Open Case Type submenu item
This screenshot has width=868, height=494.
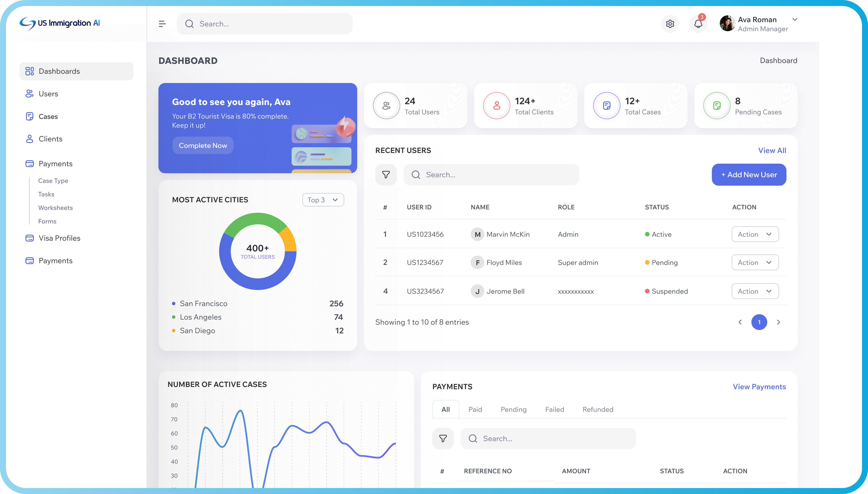tap(53, 181)
